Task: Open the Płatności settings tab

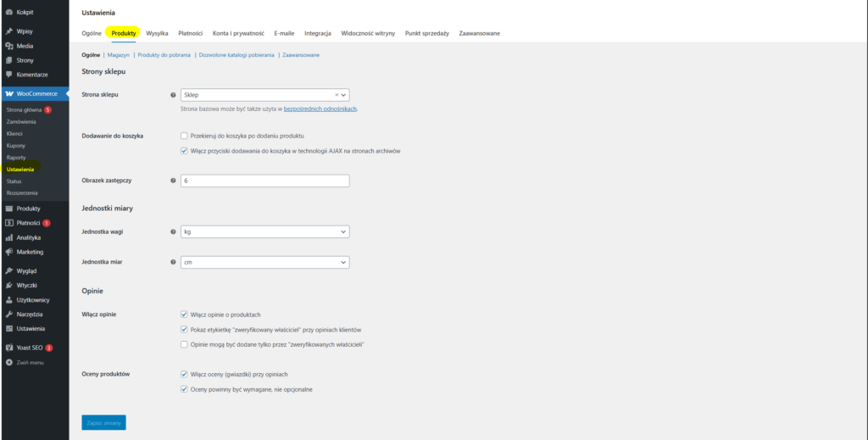Action: coord(190,33)
